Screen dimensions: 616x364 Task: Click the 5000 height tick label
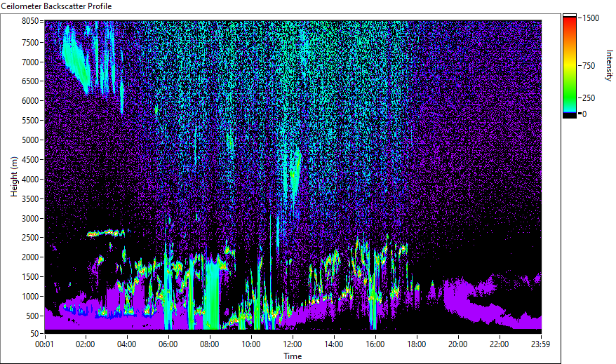pyautogui.click(x=30, y=140)
